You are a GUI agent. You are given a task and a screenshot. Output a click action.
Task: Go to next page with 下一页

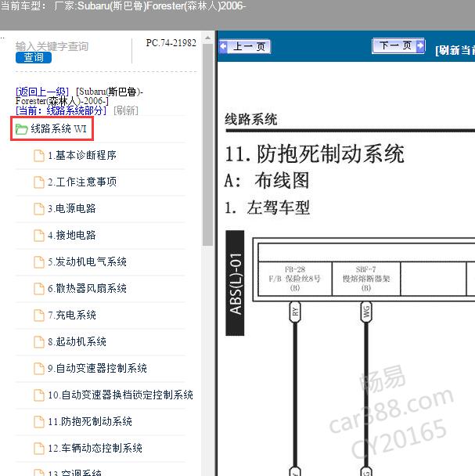[398, 46]
